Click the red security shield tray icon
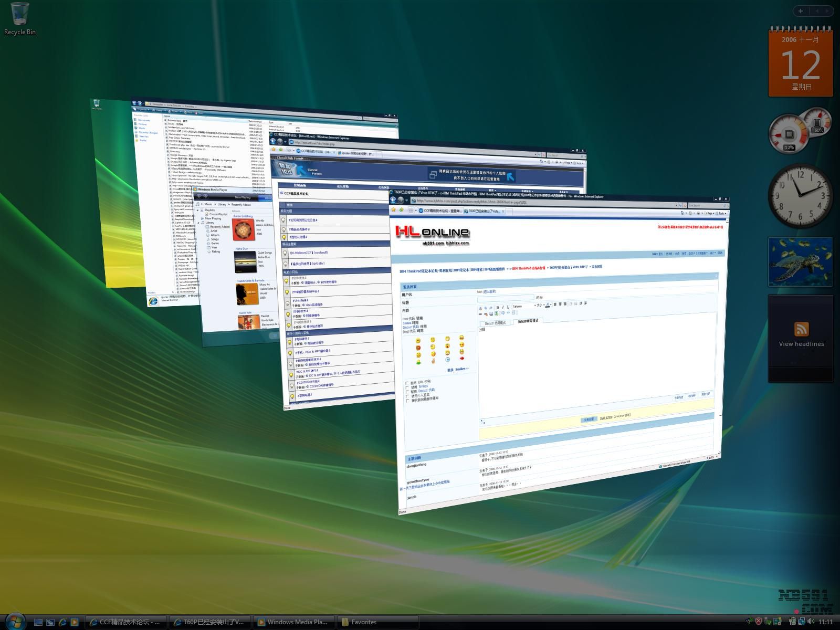Image resolution: width=840 pixels, height=630 pixels. 759,622
